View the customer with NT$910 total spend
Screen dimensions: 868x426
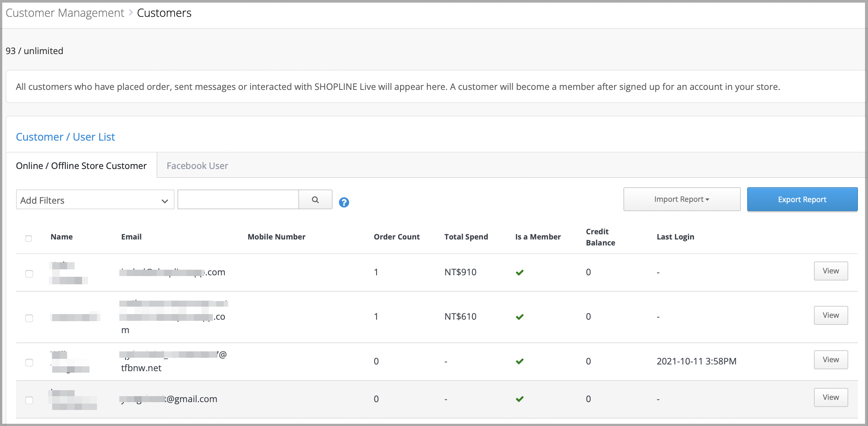[831, 271]
